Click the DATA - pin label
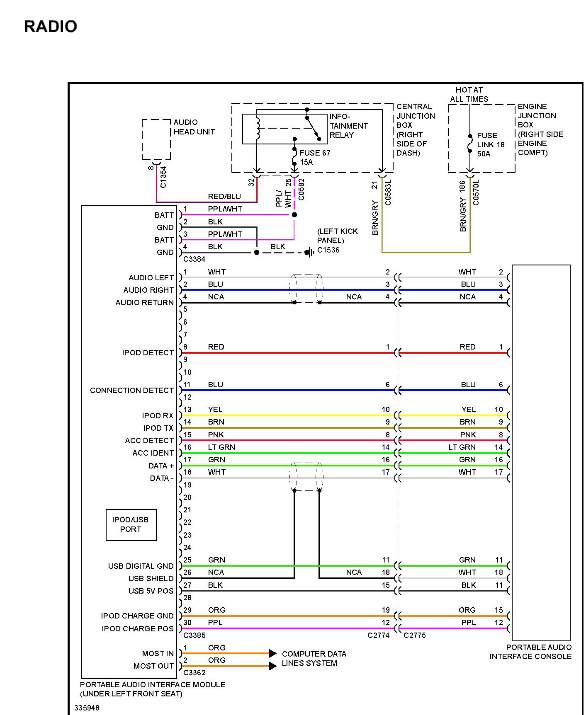586x715 pixels. click(161, 478)
